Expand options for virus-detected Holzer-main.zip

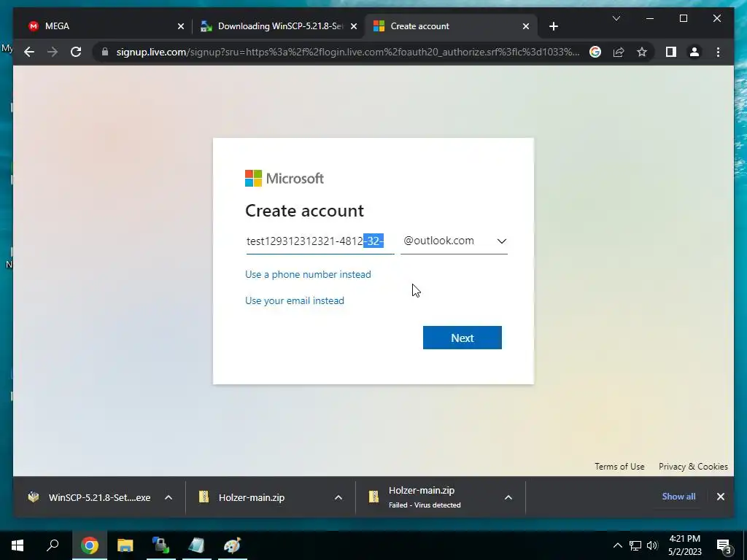coord(508,497)
